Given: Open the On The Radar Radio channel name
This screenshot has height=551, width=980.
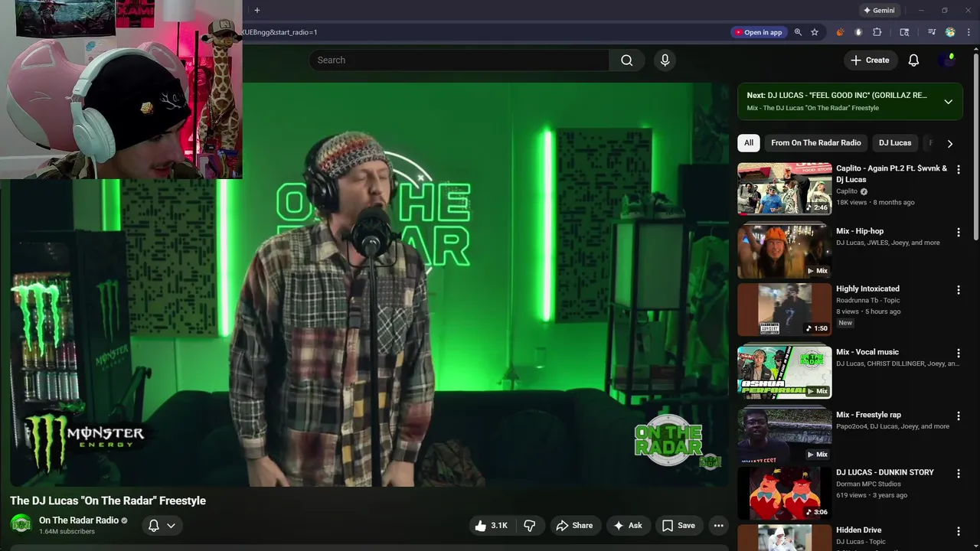Looking at the screenshot, I should pyautogui.click(x=79, y=520).
